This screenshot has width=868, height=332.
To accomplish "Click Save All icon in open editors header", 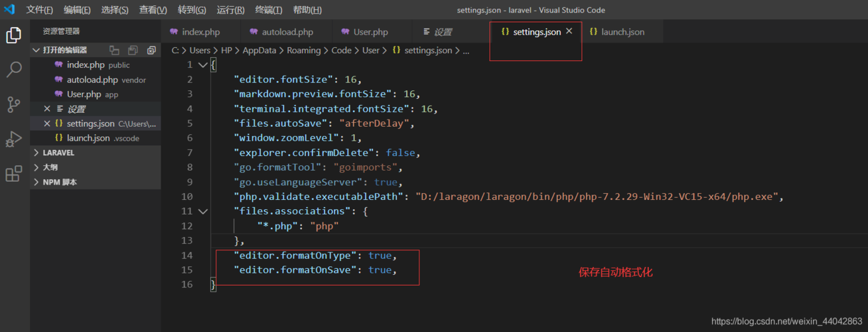I will pos(133,50).
